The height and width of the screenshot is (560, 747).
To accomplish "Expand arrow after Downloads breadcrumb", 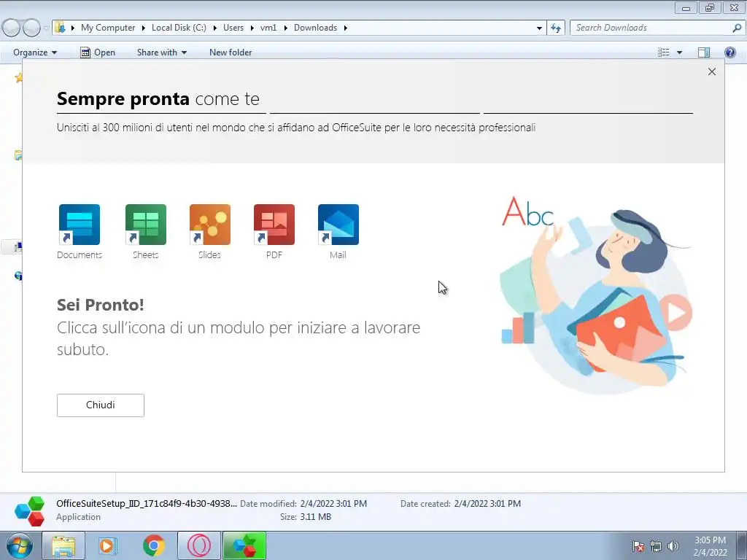I will pyautogui.click(x=345, y=28).
